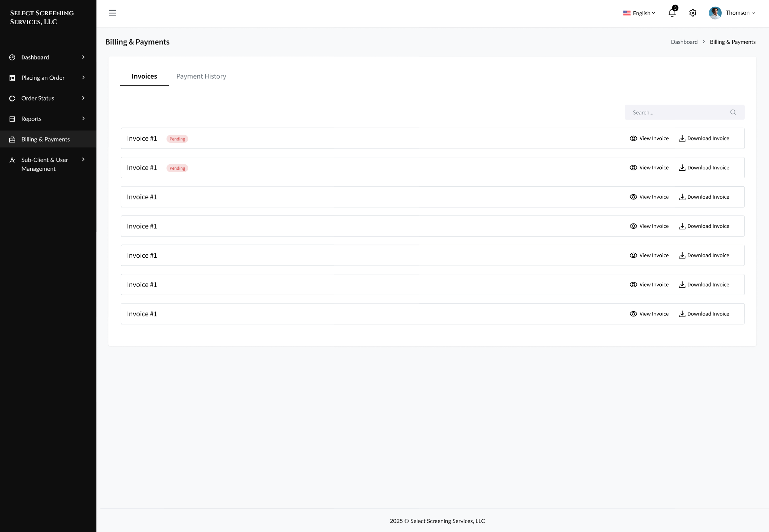Expand the Placing an Order chevron
Image resolution: width=769 pixels, height=532 pixels.
pos(83,78)
